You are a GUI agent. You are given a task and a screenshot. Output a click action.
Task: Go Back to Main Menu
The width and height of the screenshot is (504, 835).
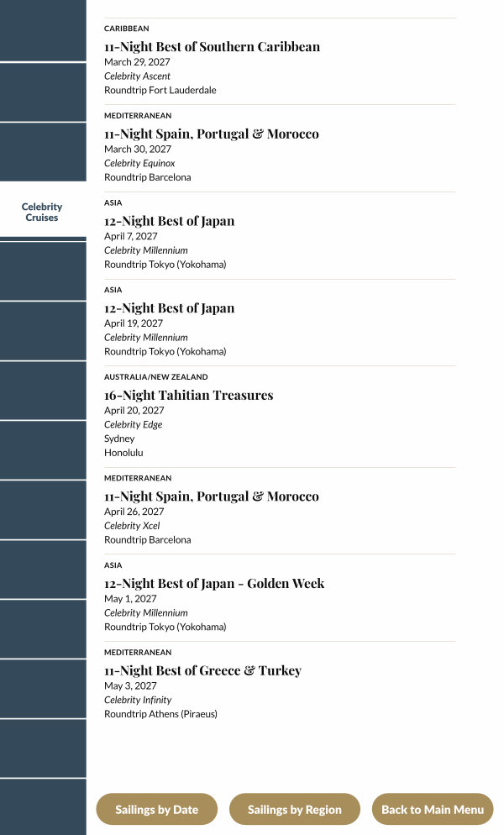coord(433,810)
